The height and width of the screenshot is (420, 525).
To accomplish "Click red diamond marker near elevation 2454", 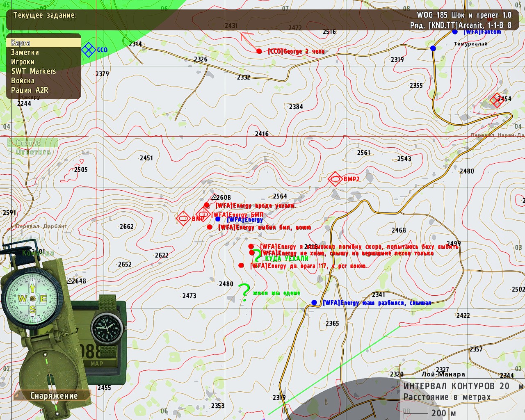I will point(496,100).
